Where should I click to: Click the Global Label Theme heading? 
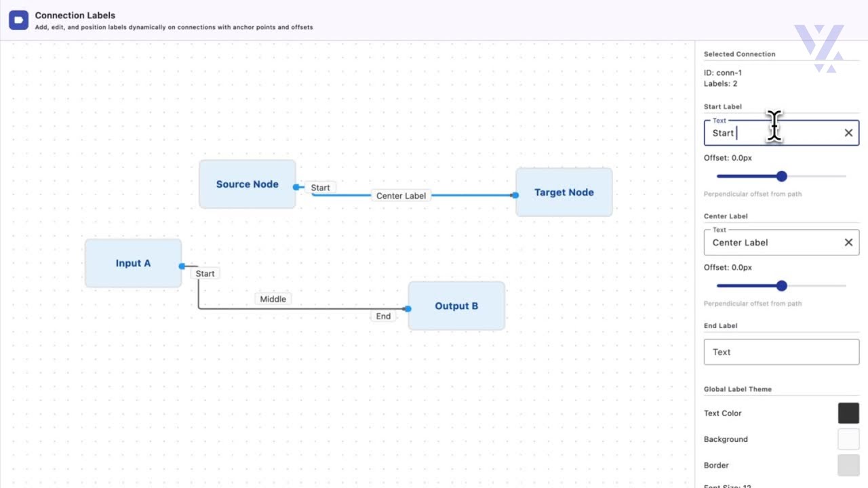point(738,389)
